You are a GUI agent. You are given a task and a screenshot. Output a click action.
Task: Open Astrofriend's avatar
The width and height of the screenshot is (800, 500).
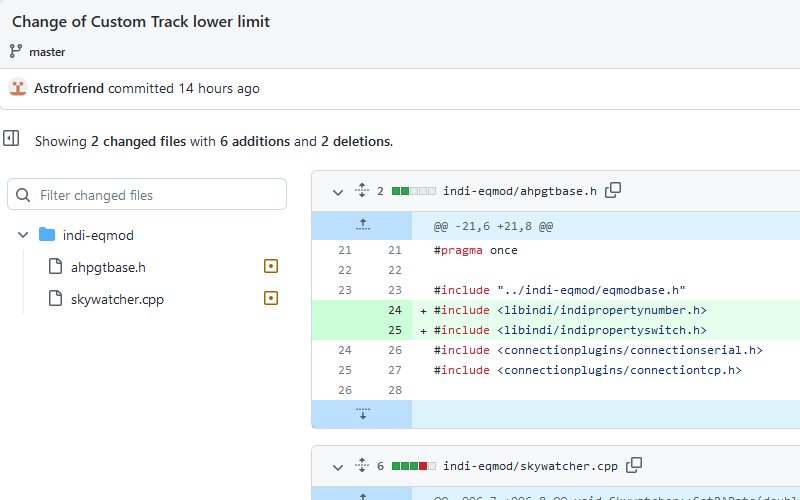18,88
